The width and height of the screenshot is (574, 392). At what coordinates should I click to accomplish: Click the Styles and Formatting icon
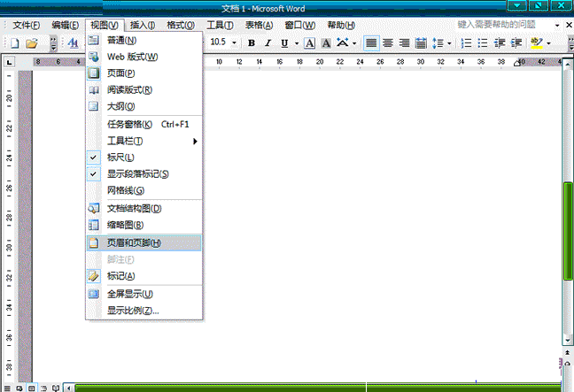(74, 43)
